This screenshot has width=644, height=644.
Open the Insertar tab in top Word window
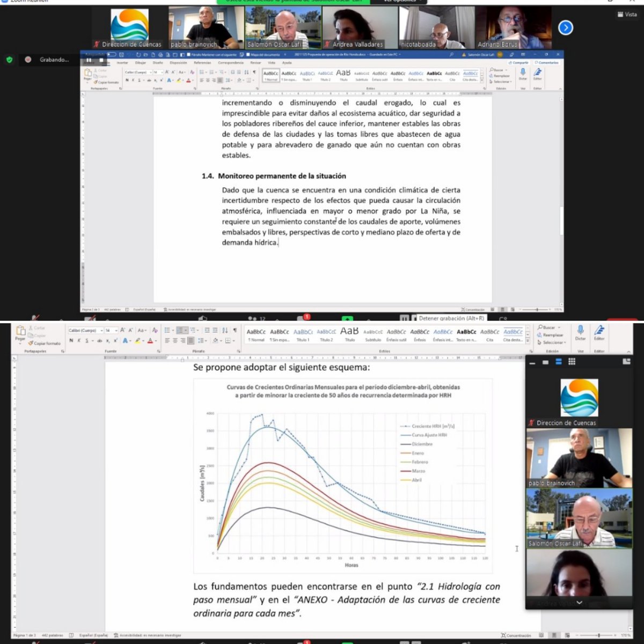122,63
